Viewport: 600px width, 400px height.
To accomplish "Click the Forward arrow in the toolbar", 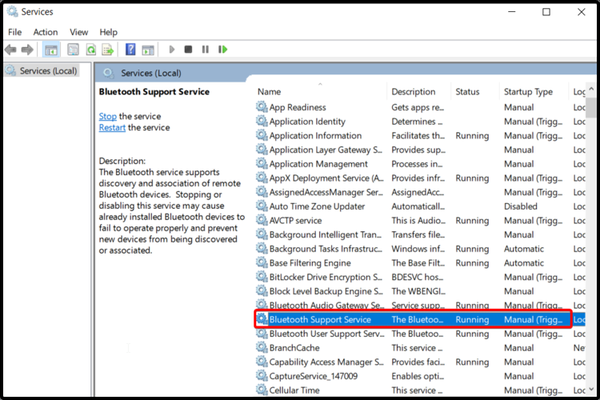I will (x=28, y=49).
